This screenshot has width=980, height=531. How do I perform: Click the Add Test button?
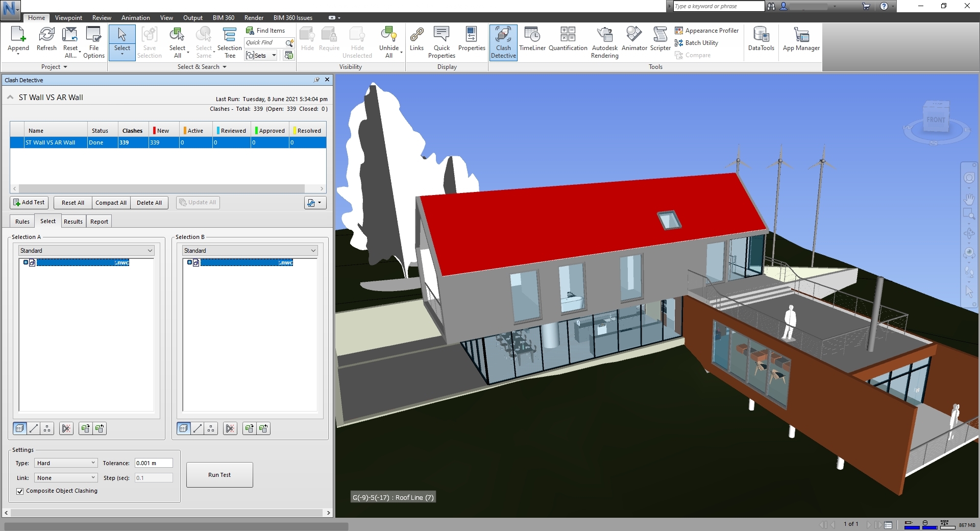tap(29, 203)
